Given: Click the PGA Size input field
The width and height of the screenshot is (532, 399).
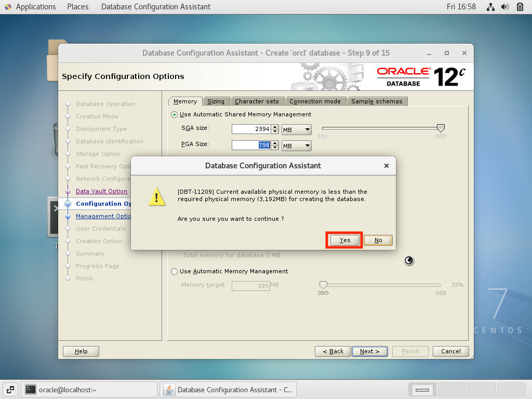Looking at the screenshot, I should tap(251, 145).
